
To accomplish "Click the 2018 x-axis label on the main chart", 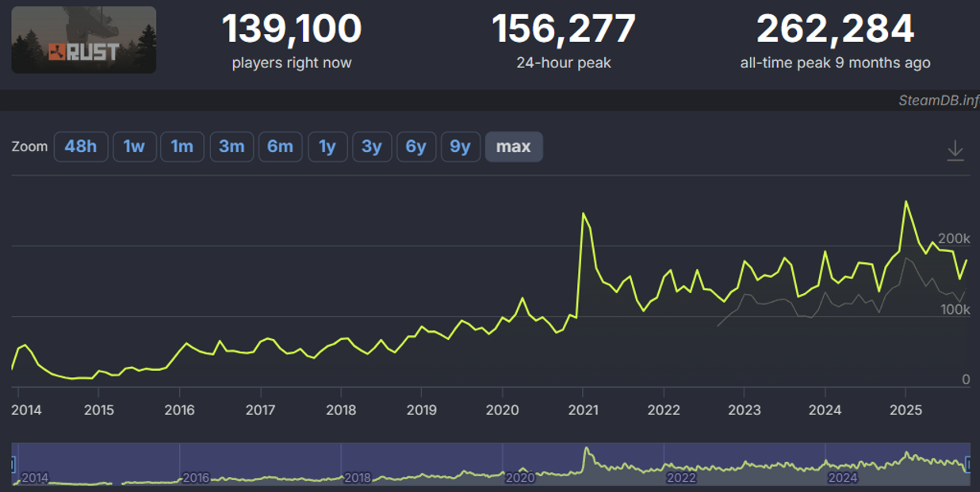I will pos(341,410).
